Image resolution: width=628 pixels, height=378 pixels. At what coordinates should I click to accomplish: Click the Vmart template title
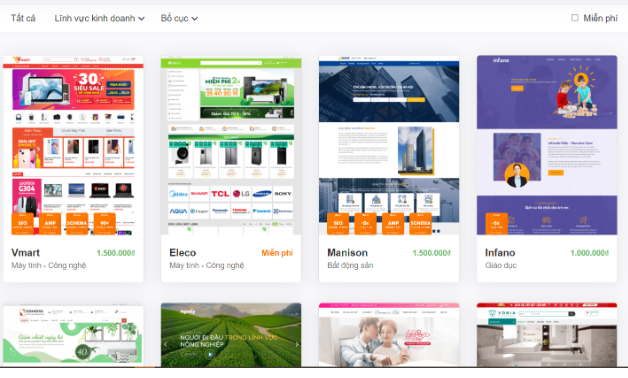[x=25, y=253]
